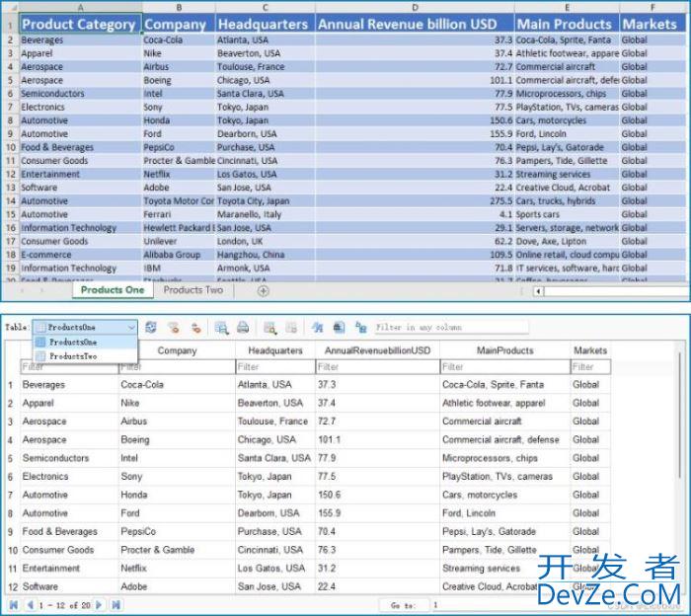
Task: Click database cell with value 155.9
Action: point(377,513)
